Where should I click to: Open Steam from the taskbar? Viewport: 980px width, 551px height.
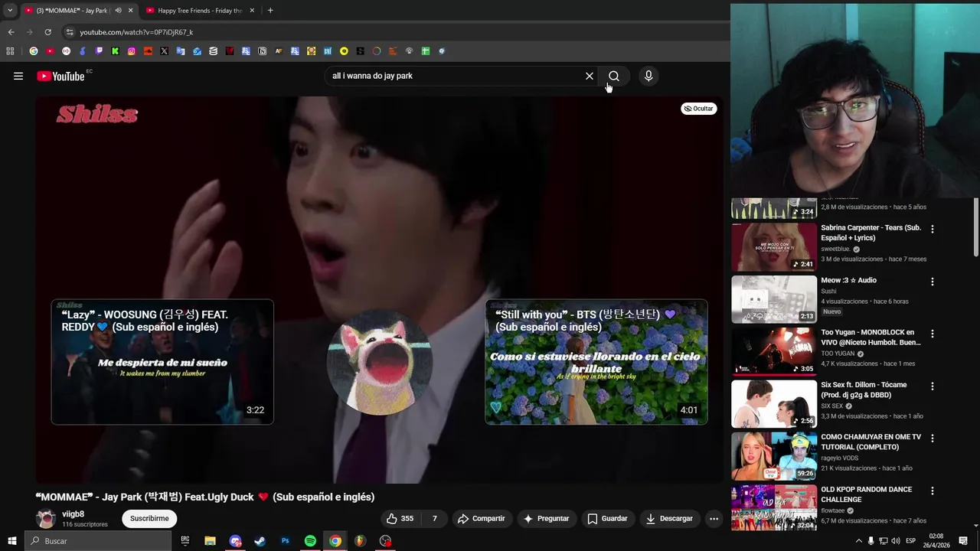pyautogui.click(x=260, y=541)
